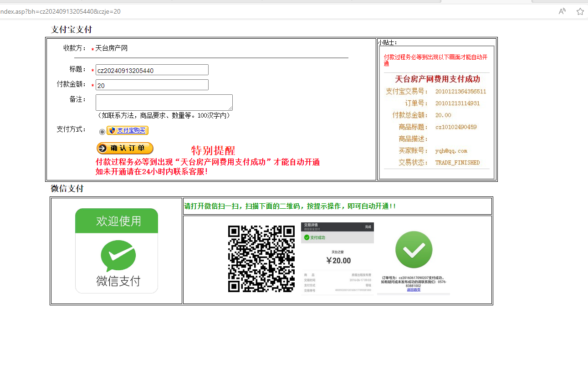Click the 支付宝支付 section heading
This screenshot has width=588, height=381.
72,30
